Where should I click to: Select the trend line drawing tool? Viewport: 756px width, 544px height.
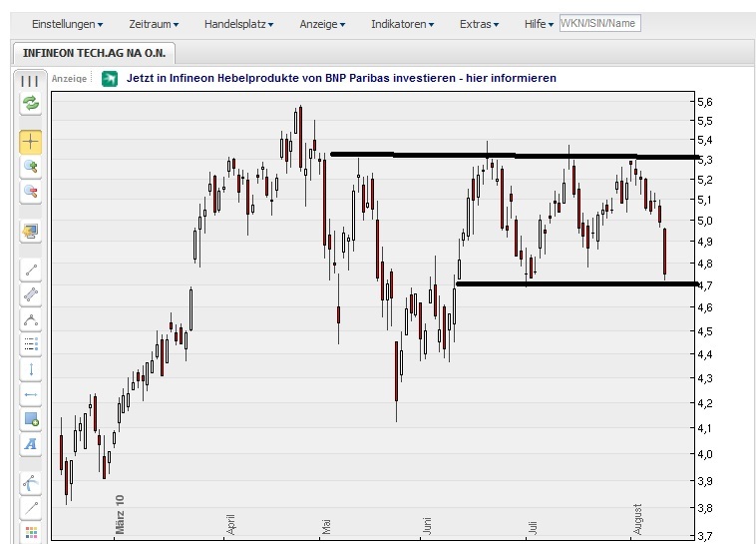pos(30,270)
